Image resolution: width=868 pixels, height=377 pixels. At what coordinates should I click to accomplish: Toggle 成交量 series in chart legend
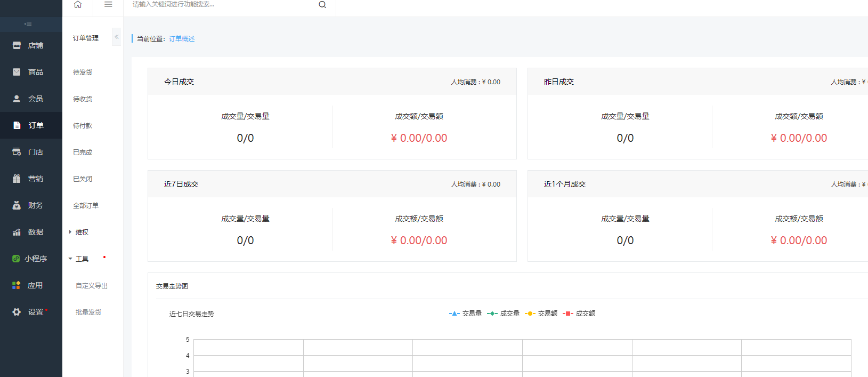click(x=503, y=314)
